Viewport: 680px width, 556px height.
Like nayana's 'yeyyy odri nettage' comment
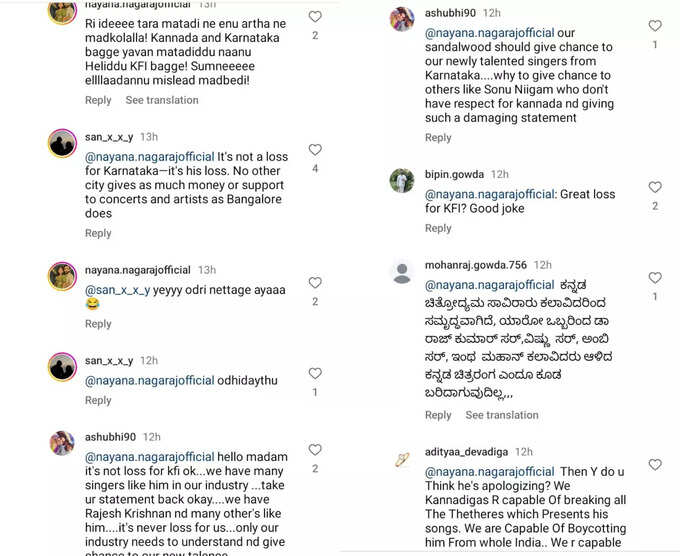(x=315, y=283)
